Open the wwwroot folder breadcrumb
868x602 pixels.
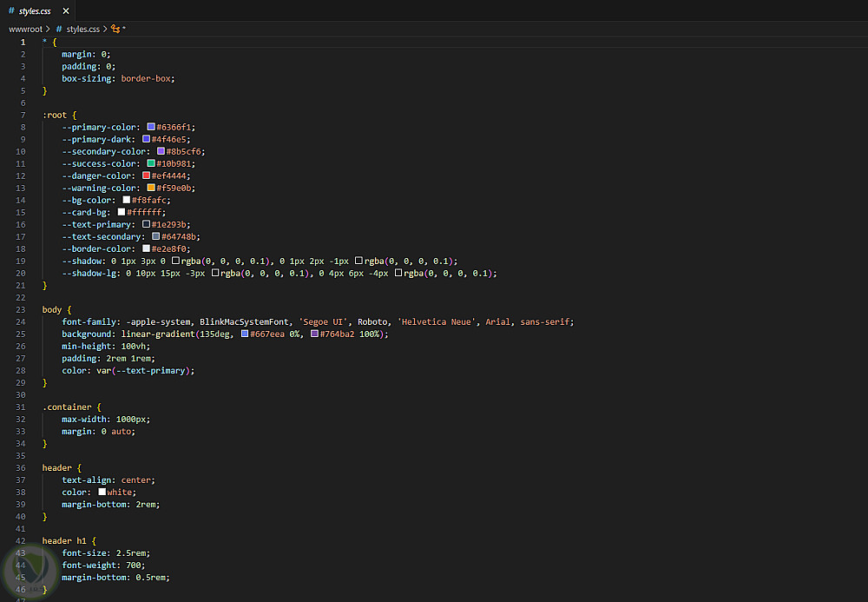[x=25, y=29]
